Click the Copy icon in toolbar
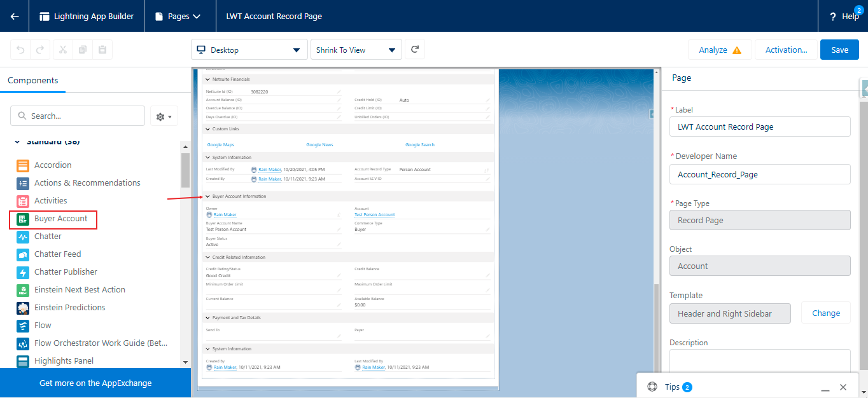Viewport: 868px width, 398px height. [83, 50]
